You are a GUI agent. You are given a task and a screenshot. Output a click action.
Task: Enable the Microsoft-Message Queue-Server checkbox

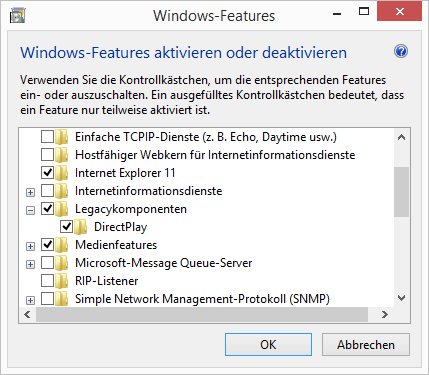click(x=47, y=263)
